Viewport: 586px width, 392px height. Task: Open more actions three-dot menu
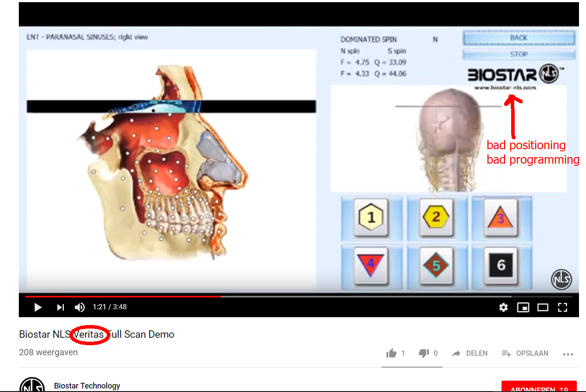tap(568, 354)
